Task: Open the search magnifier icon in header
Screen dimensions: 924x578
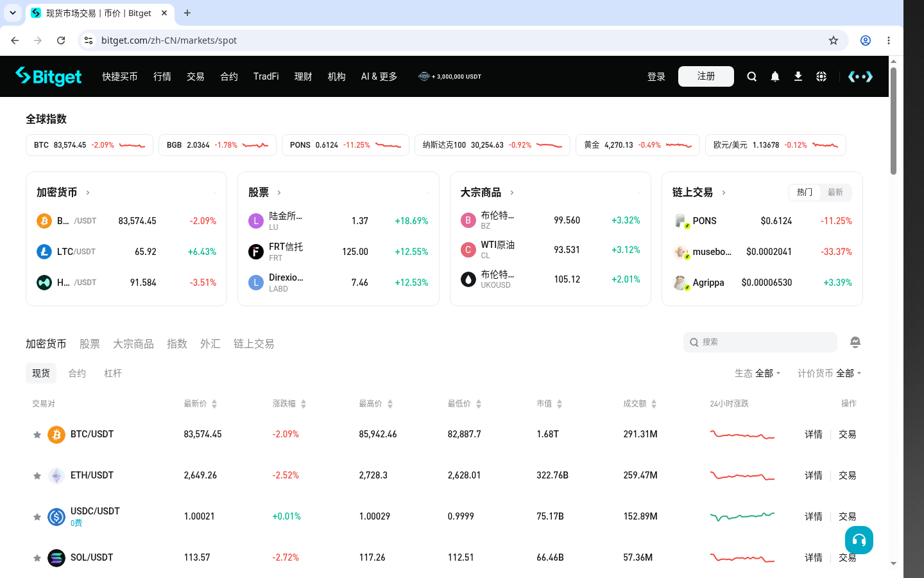Action: pyautogui.click(x=752, y=76)
